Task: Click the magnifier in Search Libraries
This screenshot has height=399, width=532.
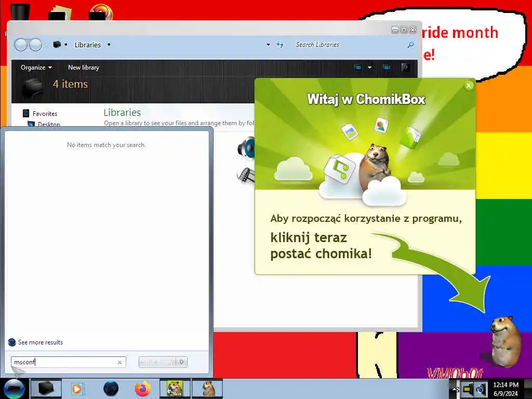Action: point(410,45)
